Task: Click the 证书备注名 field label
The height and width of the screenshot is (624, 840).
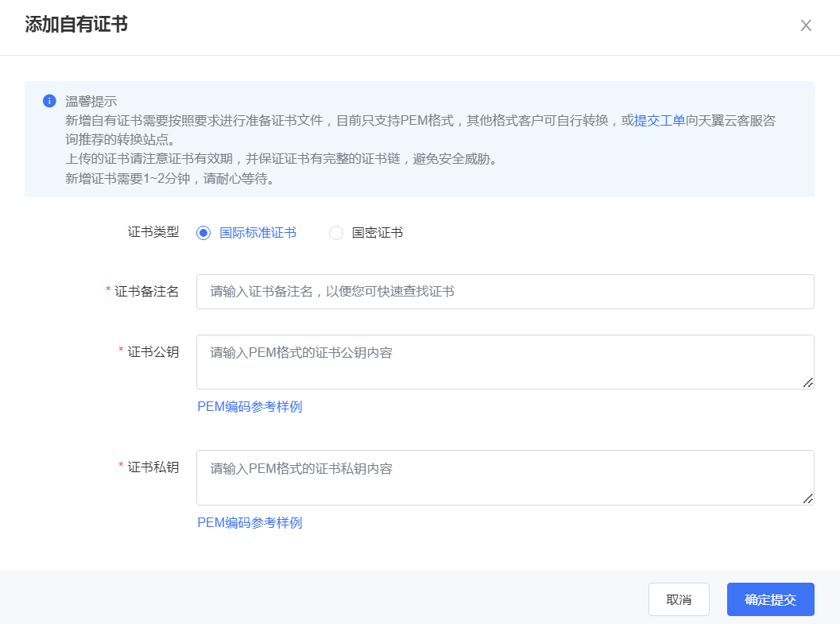Action: pos(146,292)
